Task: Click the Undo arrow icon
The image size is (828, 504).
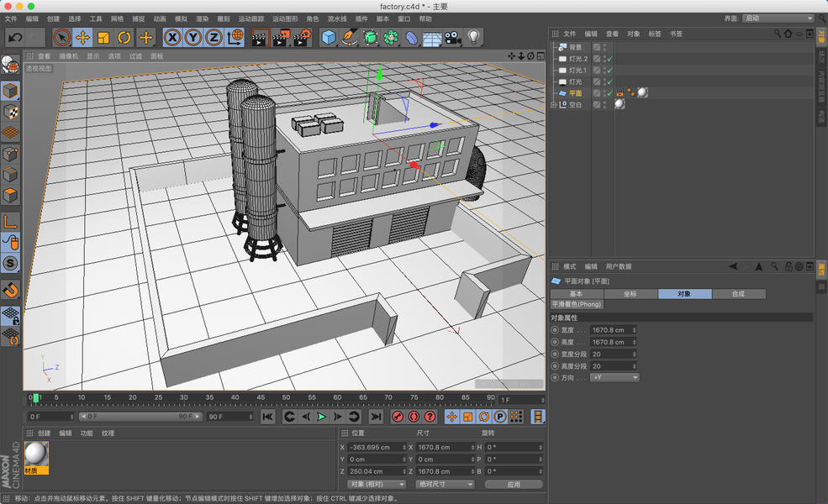Action: pos(15,38)
